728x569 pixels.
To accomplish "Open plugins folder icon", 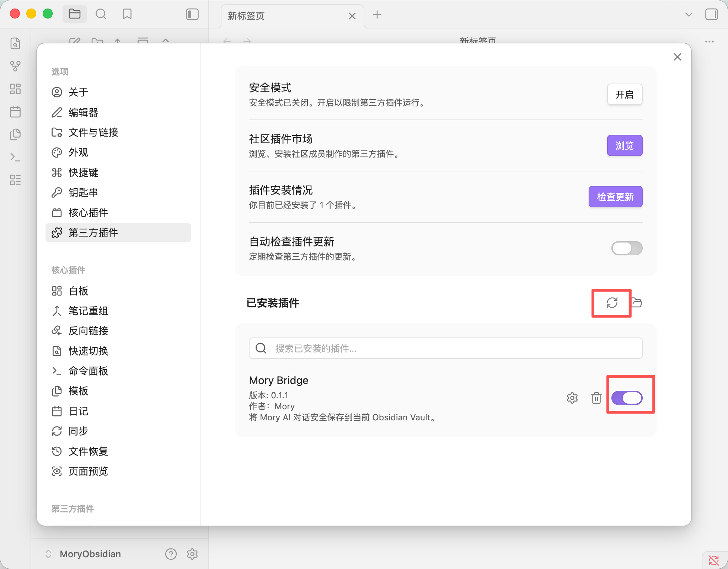I will 636,303.
